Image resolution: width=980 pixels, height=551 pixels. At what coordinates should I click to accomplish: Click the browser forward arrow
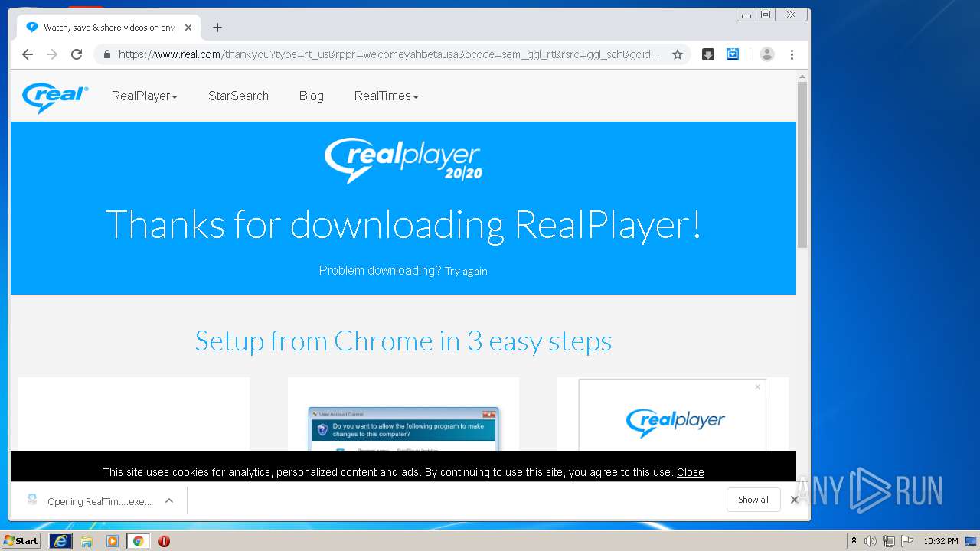(x=52, y=54)
